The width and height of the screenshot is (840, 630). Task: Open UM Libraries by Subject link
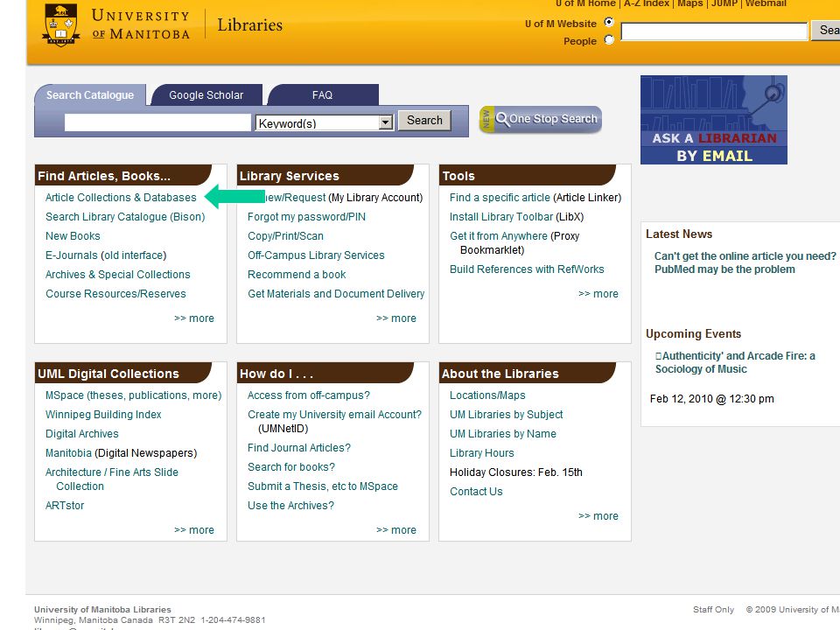(507, 415)
